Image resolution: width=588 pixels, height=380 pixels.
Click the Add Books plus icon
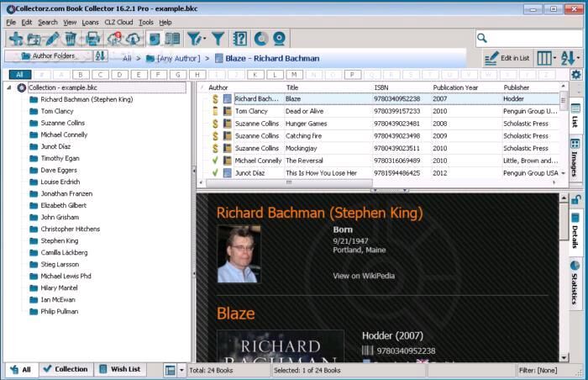pos(13,39)
